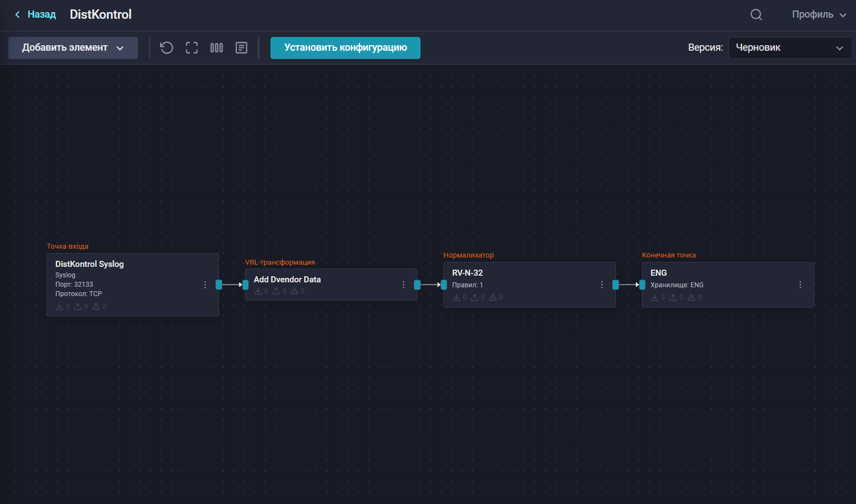Viewport: 856px width, 504px height.
Task: Click incoming counter icon on ENG node
Action: coord(655,297)
